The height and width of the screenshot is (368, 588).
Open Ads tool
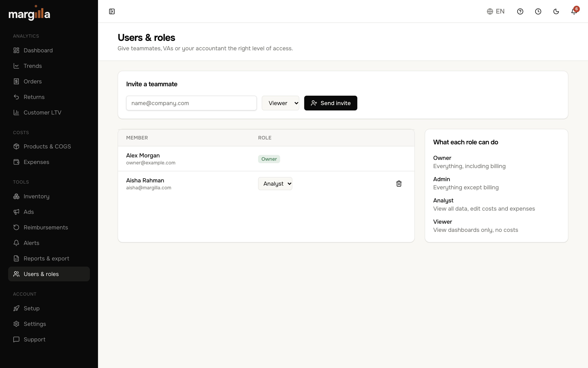pos(49,212)
